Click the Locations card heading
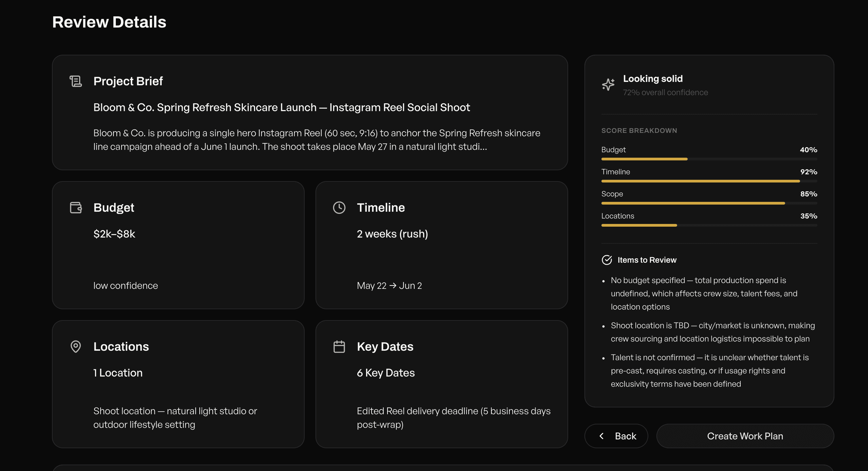This screenshot has width=868, height=471. click(121, 347)
